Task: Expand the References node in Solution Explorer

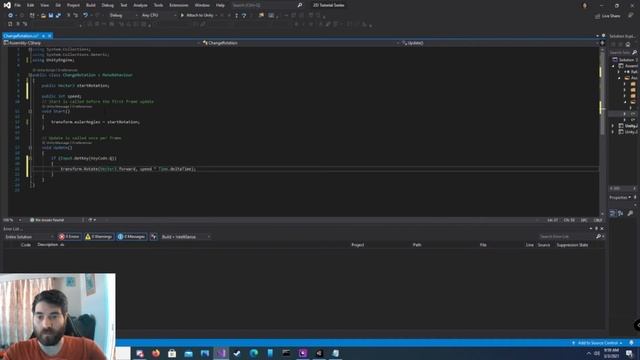Action: coord(619,72)
